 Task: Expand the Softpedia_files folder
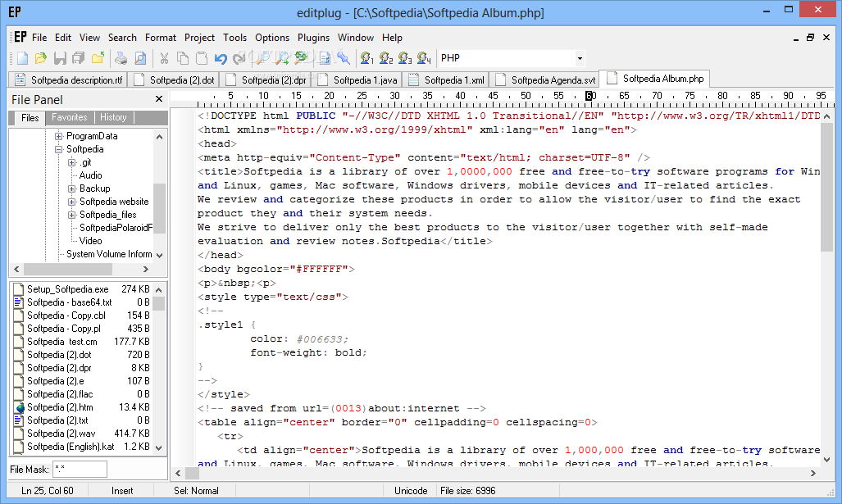pos(72,215)
